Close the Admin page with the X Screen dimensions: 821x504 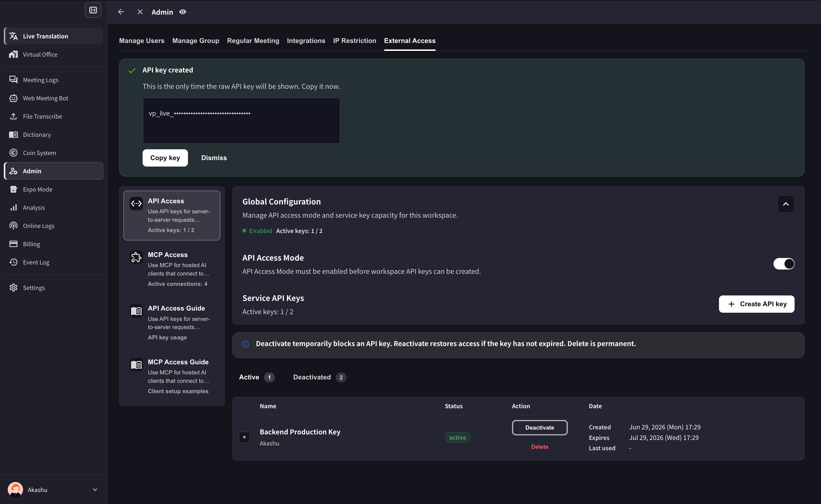tap(140, 12)
